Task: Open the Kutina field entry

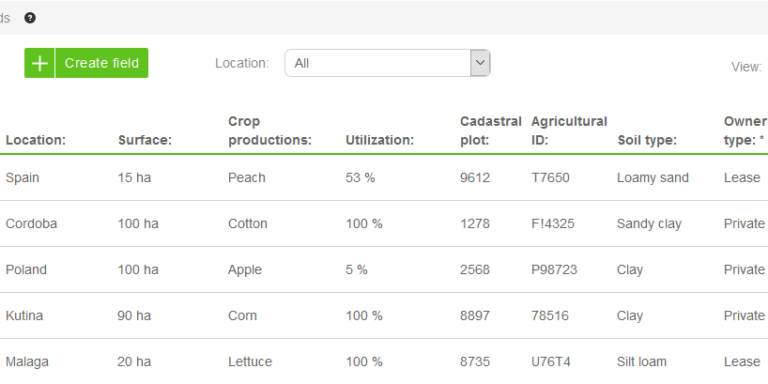Action: click(384, 316)
